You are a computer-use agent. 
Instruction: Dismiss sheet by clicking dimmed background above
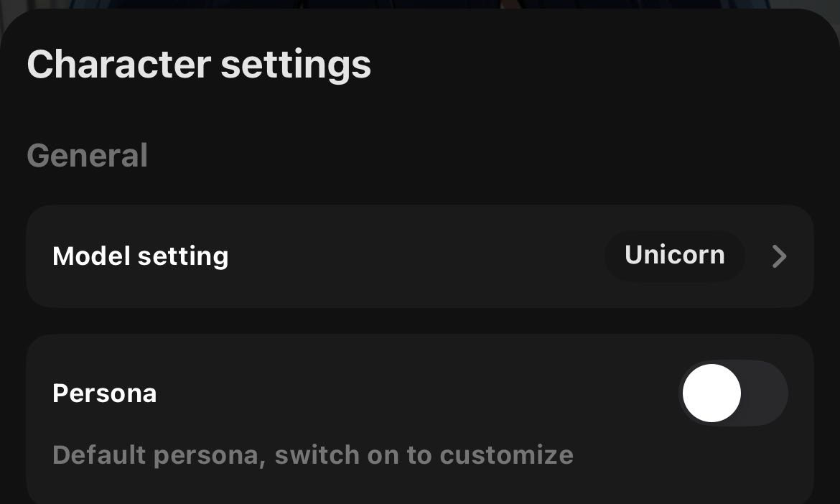(420, 4)
